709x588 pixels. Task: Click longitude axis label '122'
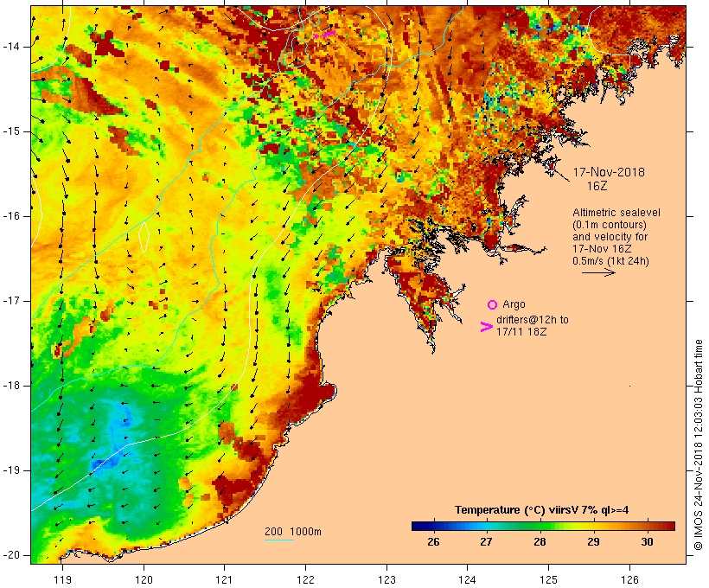tap(305, 579)
